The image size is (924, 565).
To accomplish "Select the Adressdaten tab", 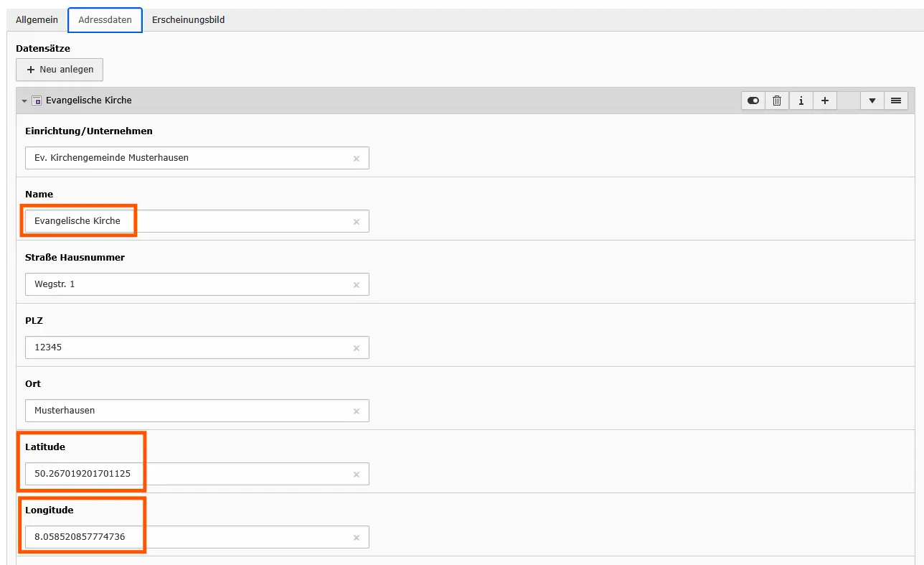I will [105, 20].
